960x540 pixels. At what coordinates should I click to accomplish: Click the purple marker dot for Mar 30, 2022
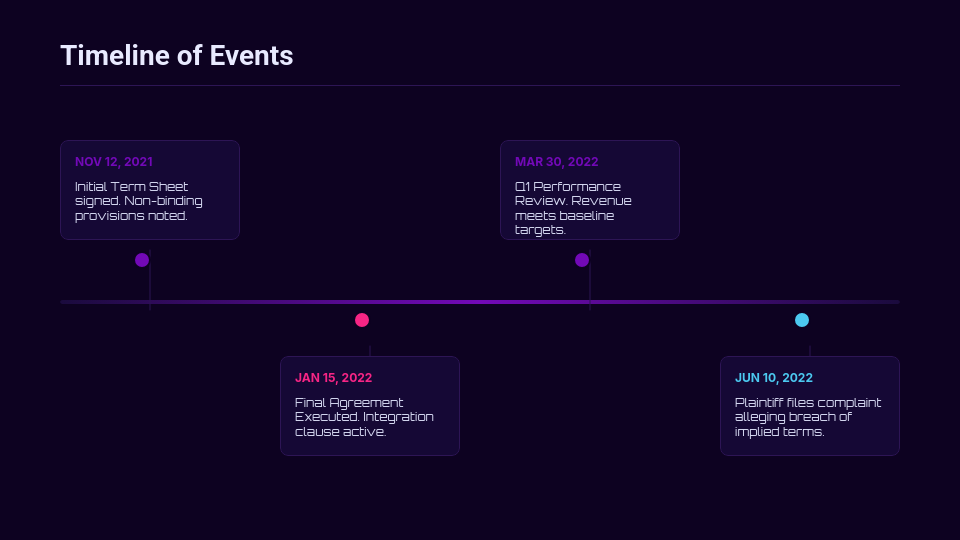click(x=582, y=260)
